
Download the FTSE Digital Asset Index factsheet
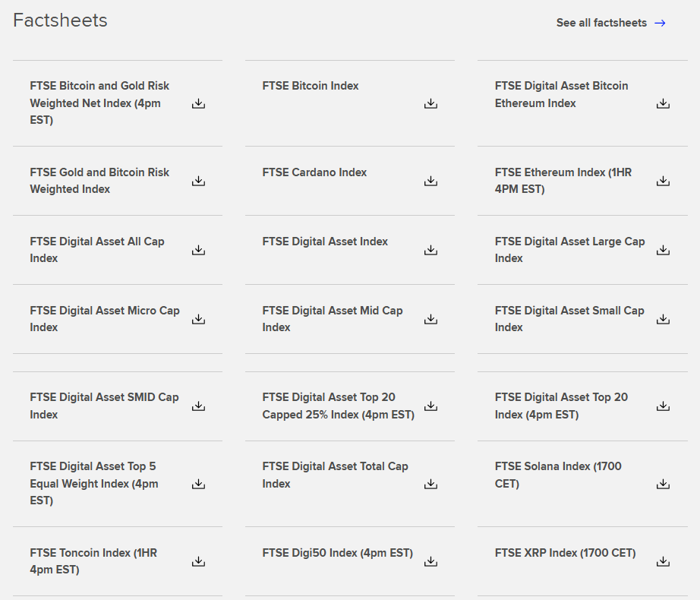pyautogui.click(x=430, y=250)
